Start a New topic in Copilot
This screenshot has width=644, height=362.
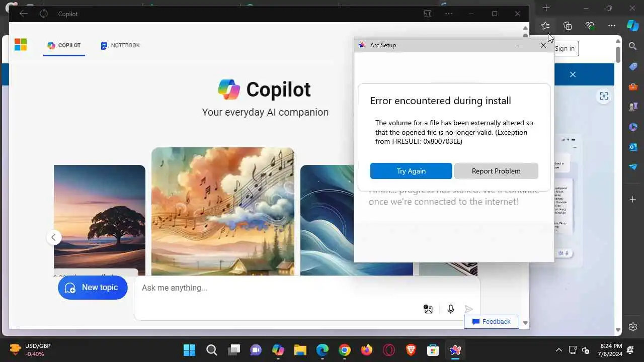tap(93, 288)
